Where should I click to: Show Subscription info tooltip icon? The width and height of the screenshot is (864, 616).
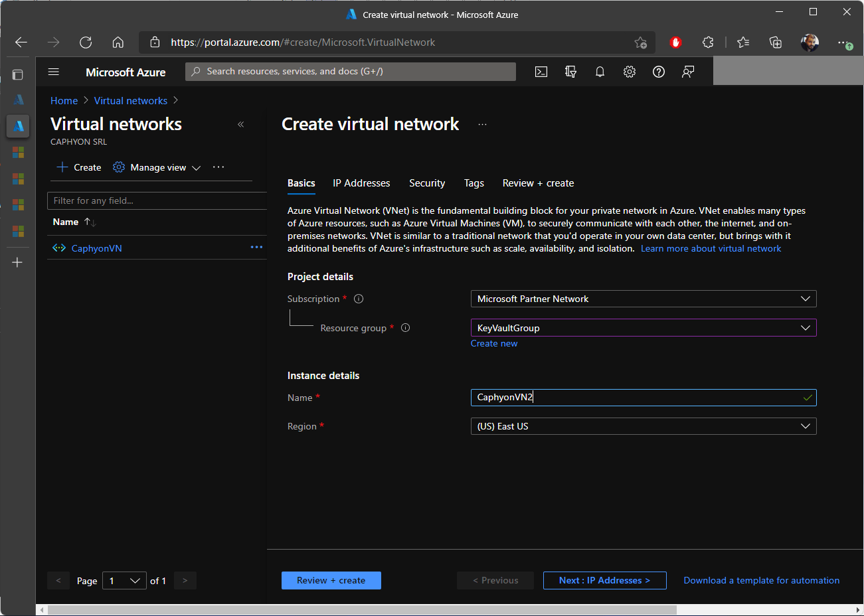pos(359,299)
